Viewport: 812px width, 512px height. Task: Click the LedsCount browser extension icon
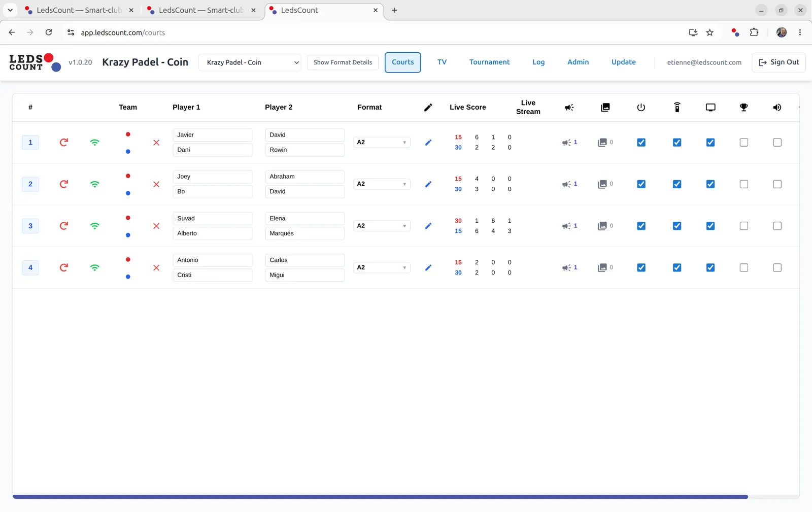click(x=735, y=32)
